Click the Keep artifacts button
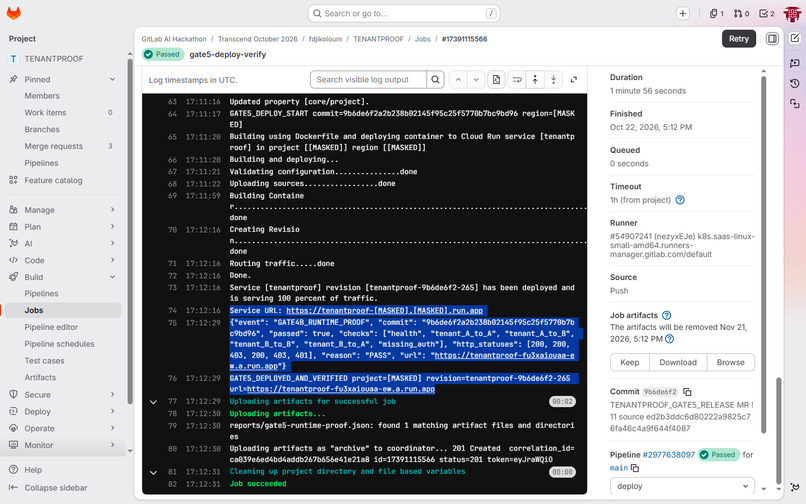This screenshot has height=504, width=806. tap(630, 363)
